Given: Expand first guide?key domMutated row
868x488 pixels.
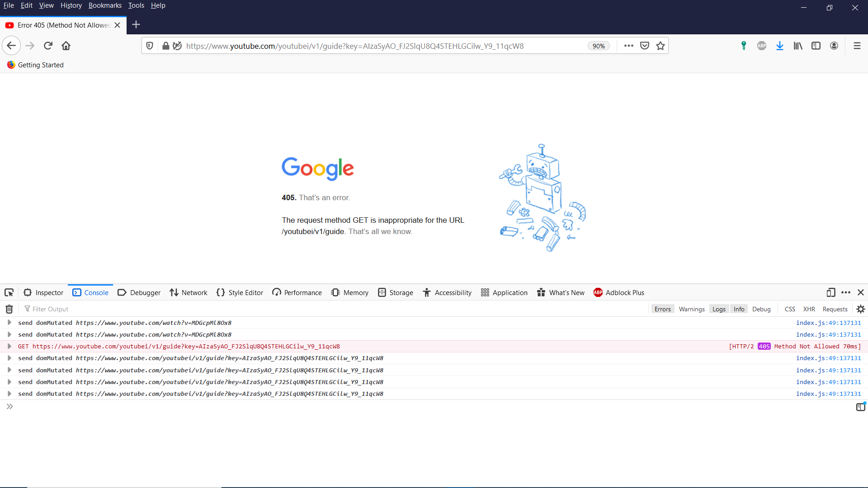Looking at the screenshot, I should point(9,358).
